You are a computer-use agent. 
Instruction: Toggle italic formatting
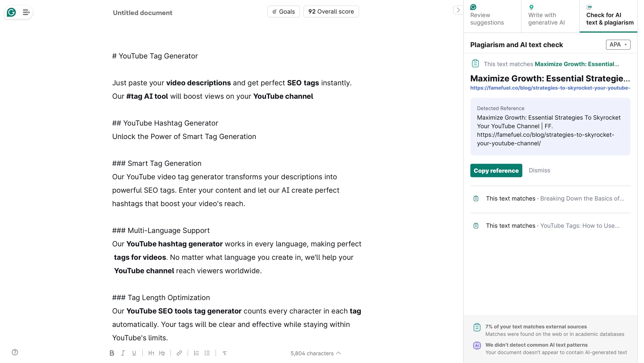click(123, 353)
